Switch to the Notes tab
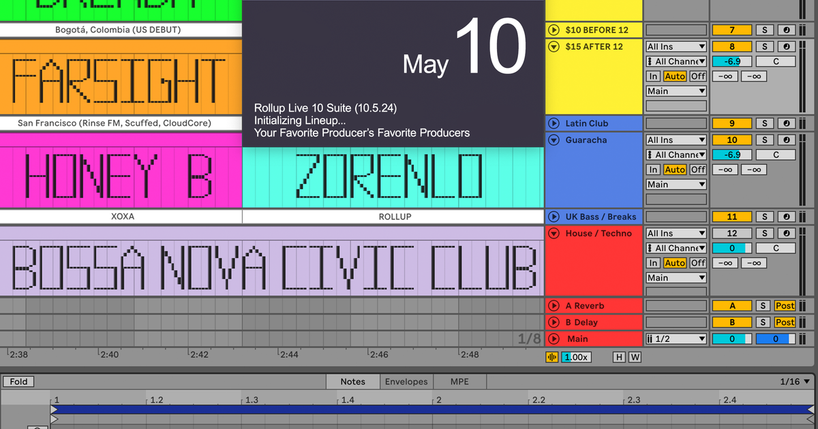Image resolution: width=818 pixels, height=429 pixels. (x=353, y=382)
